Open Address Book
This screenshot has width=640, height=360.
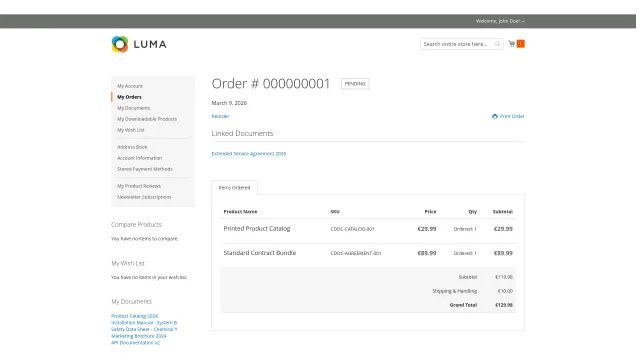[132, 147]
